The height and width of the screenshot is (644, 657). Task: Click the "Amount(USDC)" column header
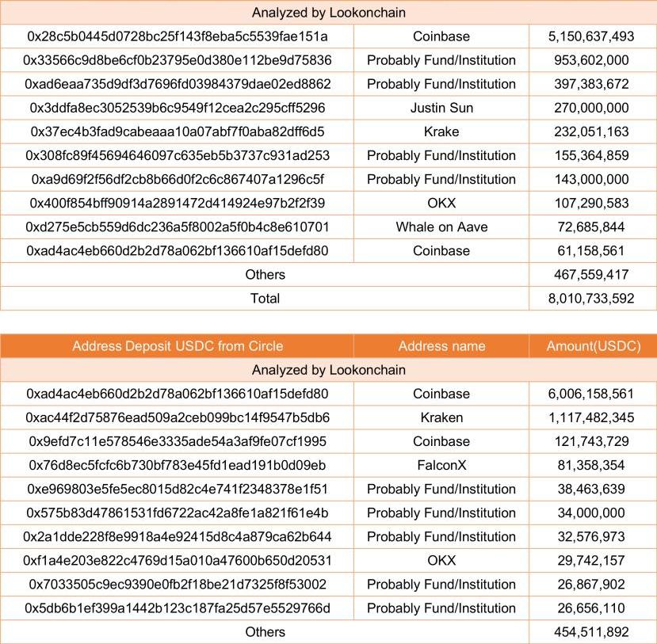(x=593, y=346)
